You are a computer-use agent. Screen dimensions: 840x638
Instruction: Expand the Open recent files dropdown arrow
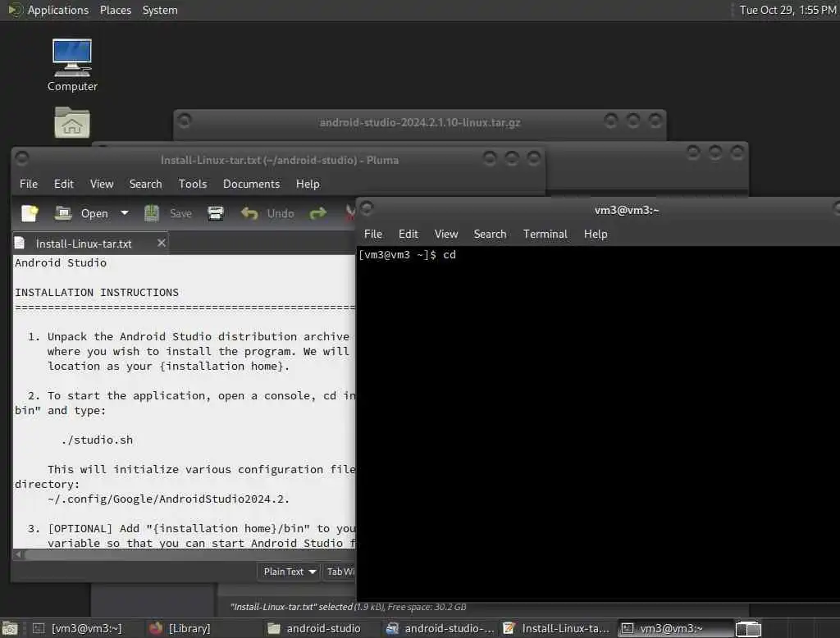[125, 213]
